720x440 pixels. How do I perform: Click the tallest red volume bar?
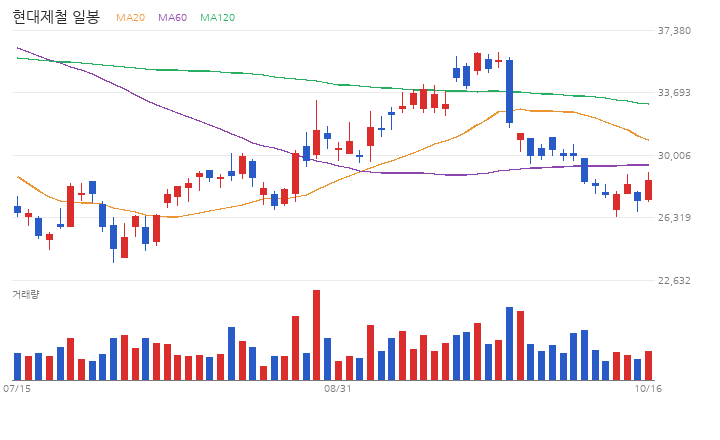point(316,335)
